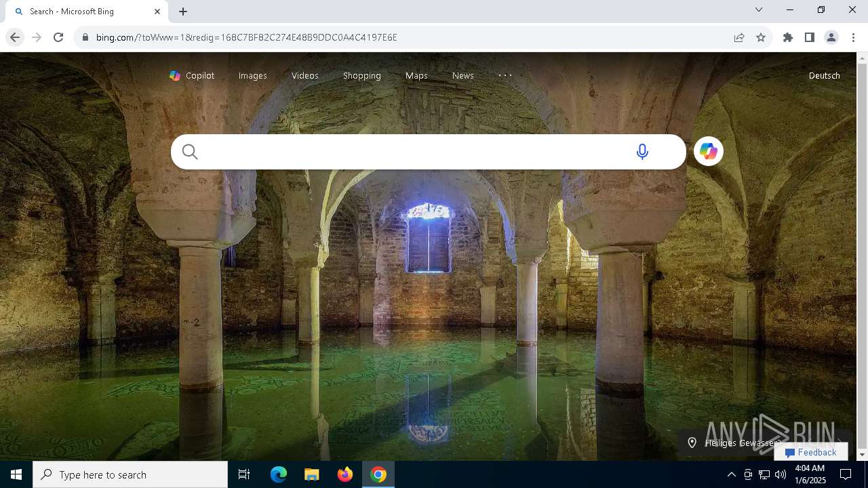Screen dimensions: 868x488
Task: Click the scrollbar up arrow
Action: click(x=863, y=58)
